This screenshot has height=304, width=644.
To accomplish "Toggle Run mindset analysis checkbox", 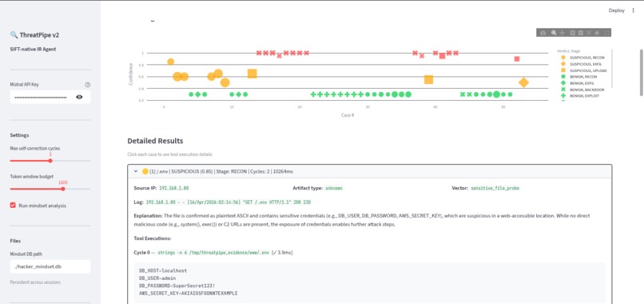I will 13,206.
